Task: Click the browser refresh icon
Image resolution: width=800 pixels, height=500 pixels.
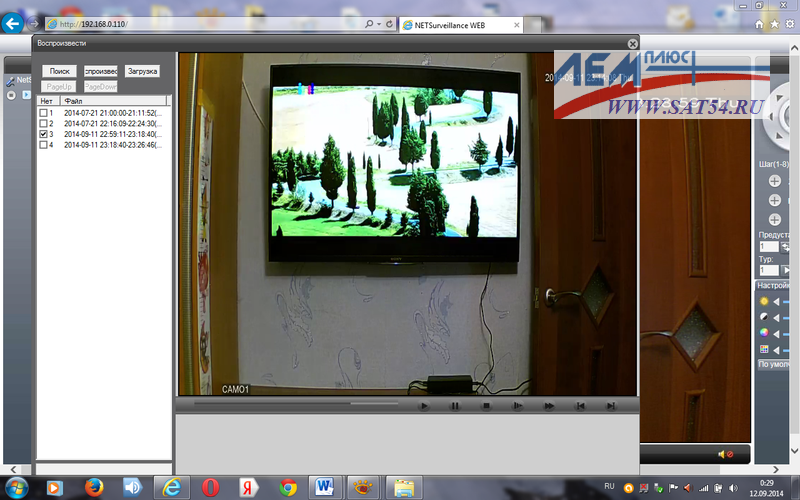Action: tap(389, 24)
